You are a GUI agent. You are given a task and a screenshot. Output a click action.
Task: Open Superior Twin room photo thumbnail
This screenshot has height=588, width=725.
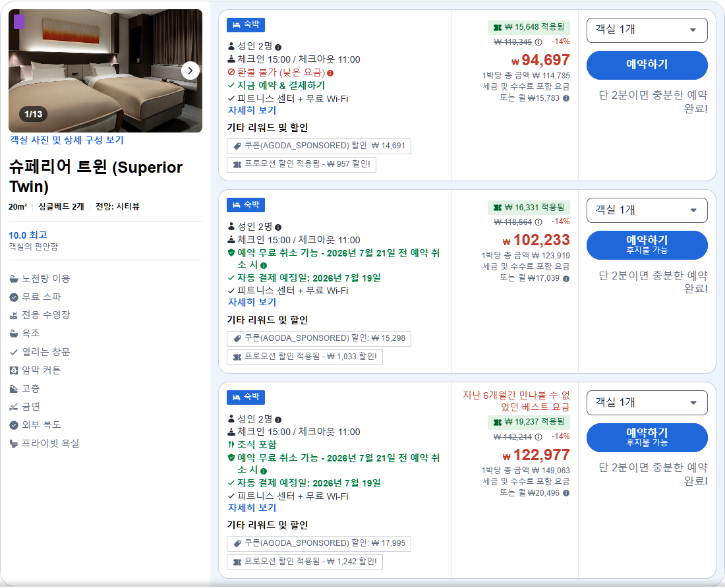(x=105, y=71)
